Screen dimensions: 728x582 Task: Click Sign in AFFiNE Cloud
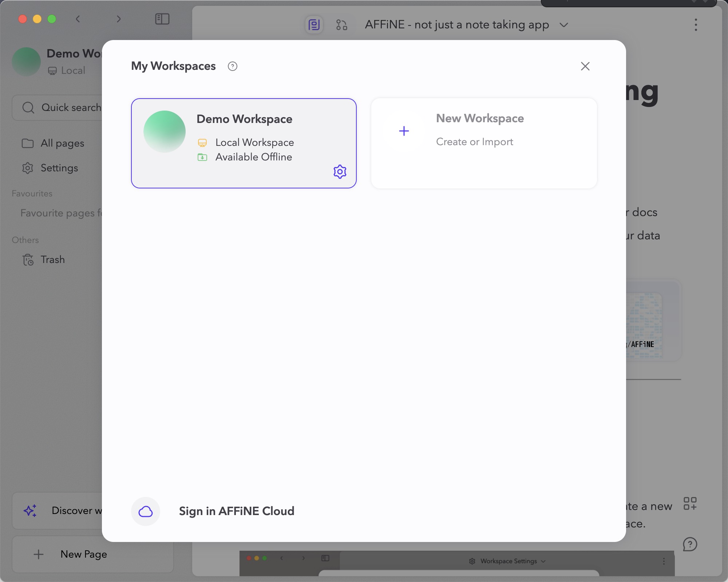(x=236, y=511)
